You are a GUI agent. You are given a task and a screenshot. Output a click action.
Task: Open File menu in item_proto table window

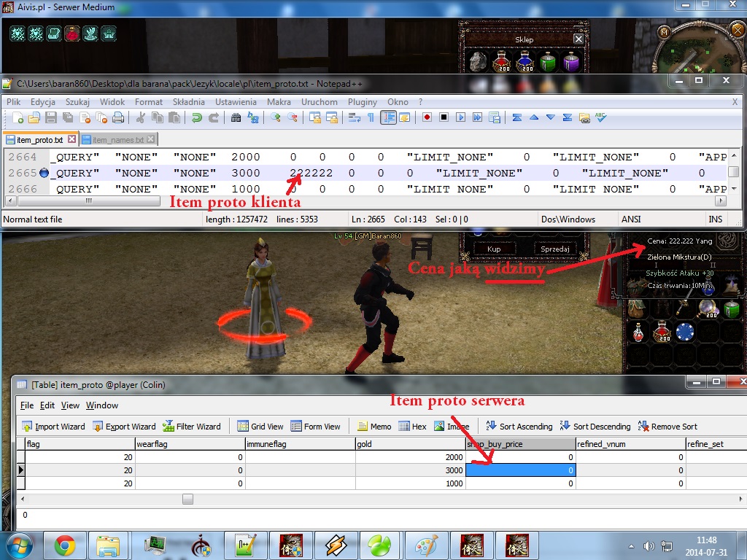tap(27, 405)
